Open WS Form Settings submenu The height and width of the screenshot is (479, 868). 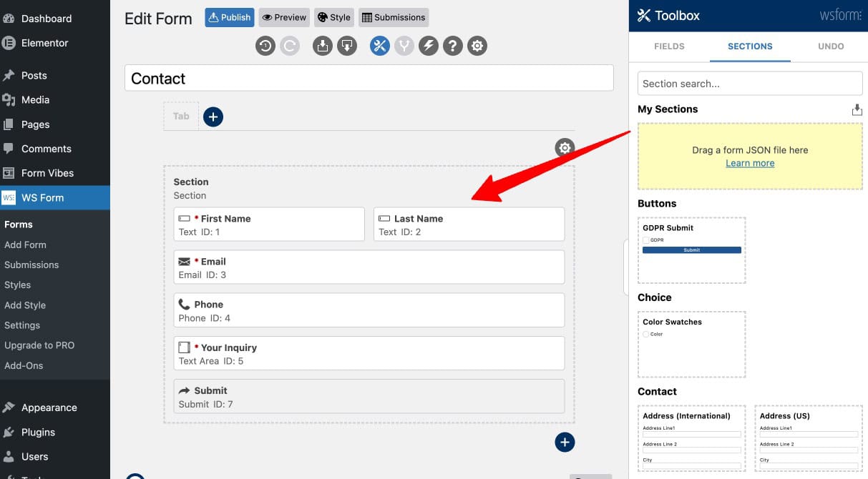point(22,325)
